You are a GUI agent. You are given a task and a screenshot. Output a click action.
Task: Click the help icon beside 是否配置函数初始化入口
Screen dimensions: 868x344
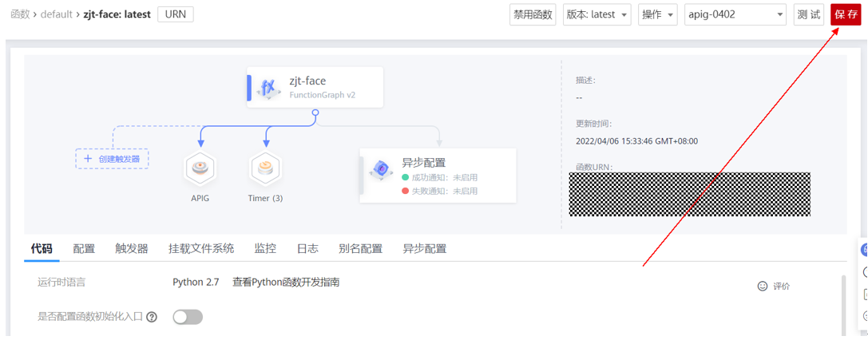point(152,317)
